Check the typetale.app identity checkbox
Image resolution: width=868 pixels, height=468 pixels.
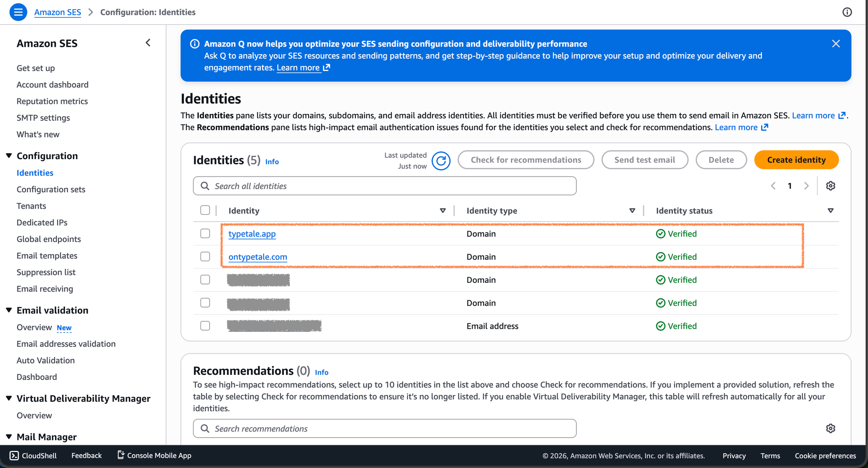(205, 234)
